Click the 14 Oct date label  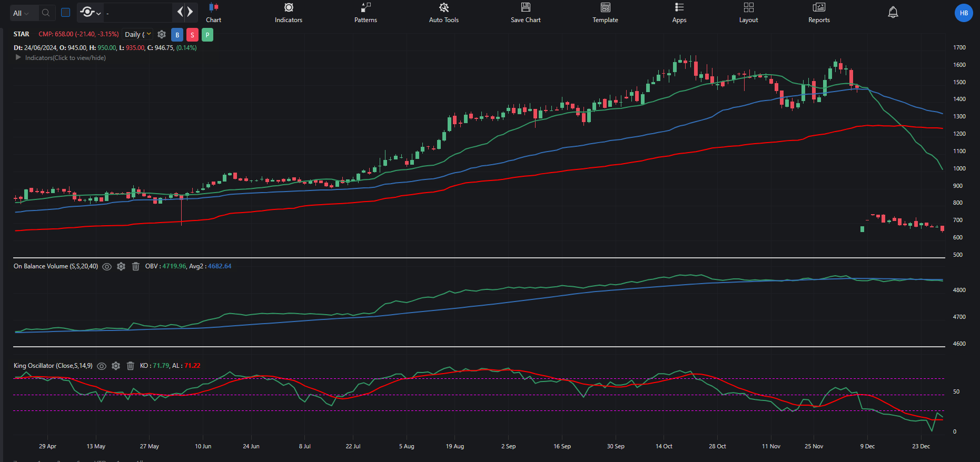(x=664, y=446)
